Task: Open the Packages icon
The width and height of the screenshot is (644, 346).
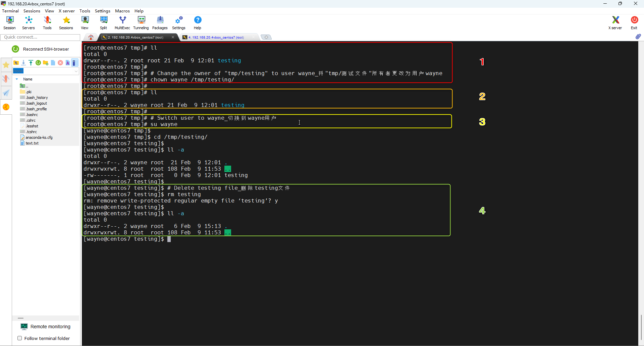Action: [160, 23]
